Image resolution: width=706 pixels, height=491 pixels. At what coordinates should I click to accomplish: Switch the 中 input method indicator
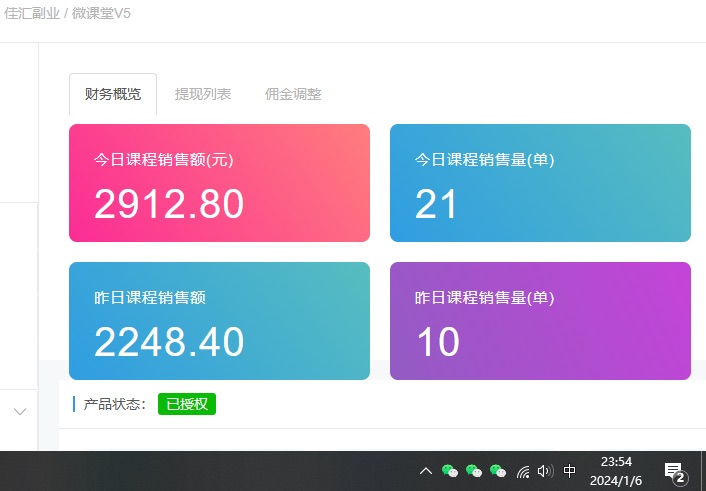point(570,471)
